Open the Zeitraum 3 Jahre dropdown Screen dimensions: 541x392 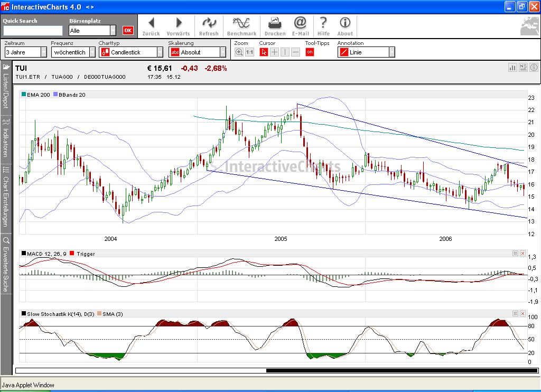(43, 52)
